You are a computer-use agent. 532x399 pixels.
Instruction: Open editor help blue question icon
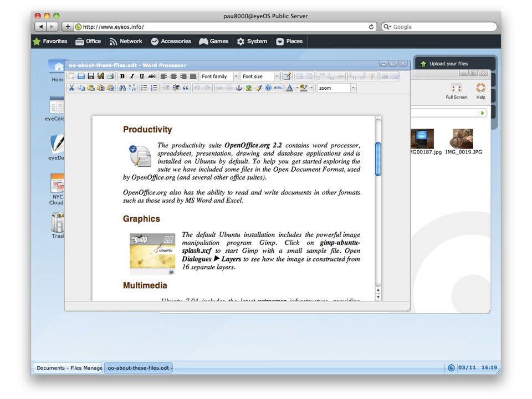coord(268,88)
